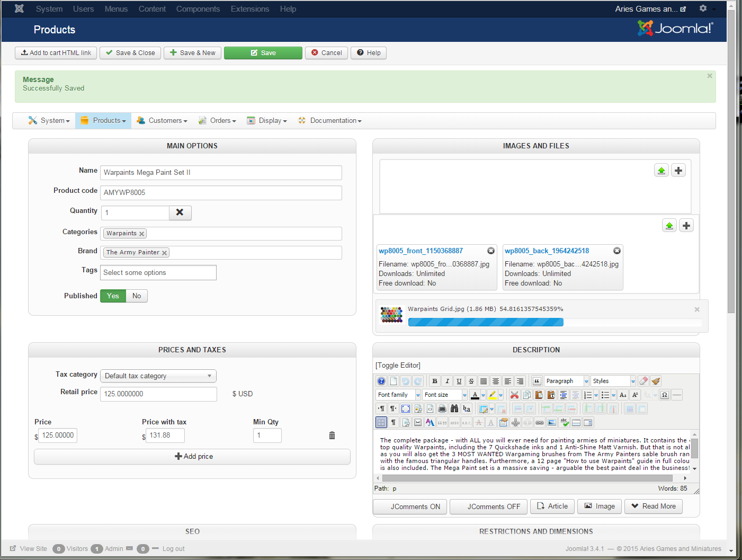Apply strikethrough in the description editor
Screen dimensions: 742x560
[471, 381]
